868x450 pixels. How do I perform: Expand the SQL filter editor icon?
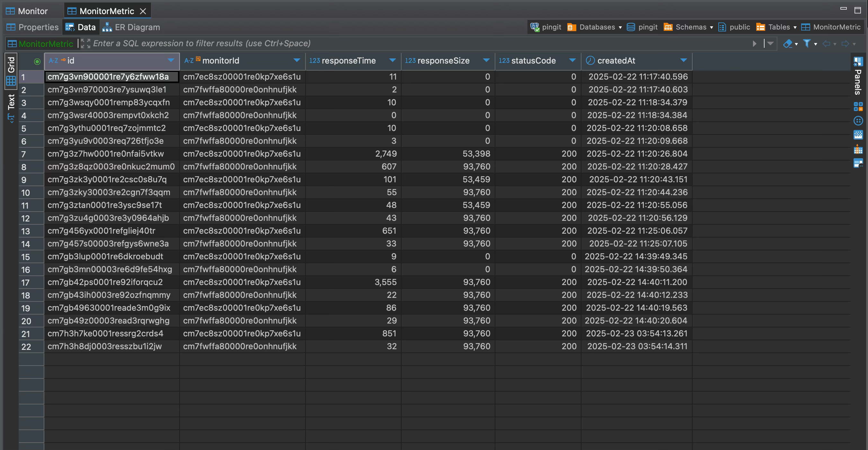pyautogui.click(x=85, y=43)
